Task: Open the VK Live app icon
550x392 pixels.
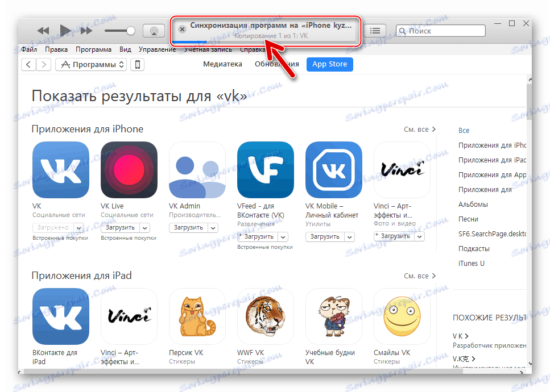Action: pyautogui.click(x=129, y=170)
